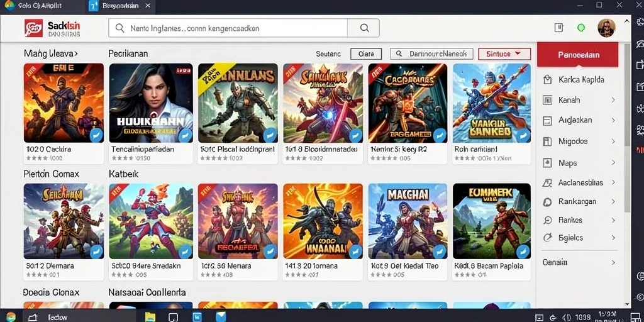Open the Sintuce dropdown
Image resolution: width=644 pixels, height=322 pixels.
(504, 54)
